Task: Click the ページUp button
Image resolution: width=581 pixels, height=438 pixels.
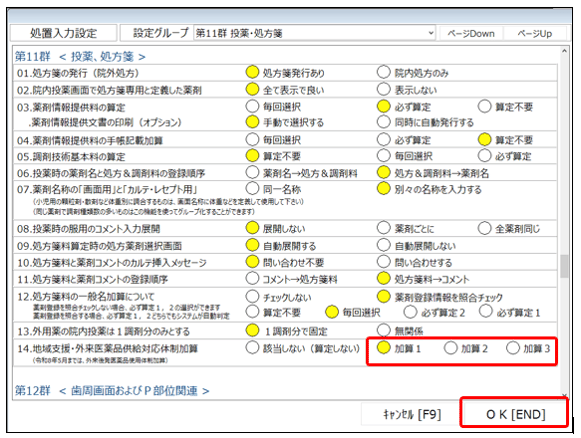Action: tap(535, 33)
